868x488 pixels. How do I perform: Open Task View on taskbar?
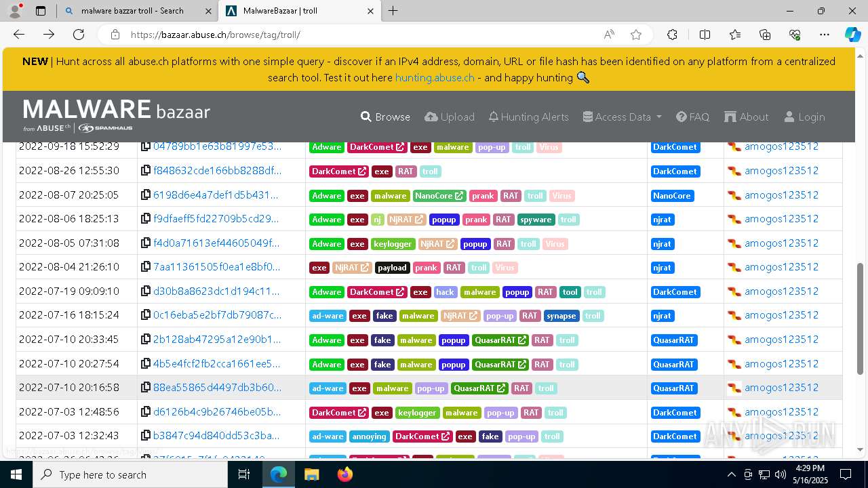tap(245, 474)
